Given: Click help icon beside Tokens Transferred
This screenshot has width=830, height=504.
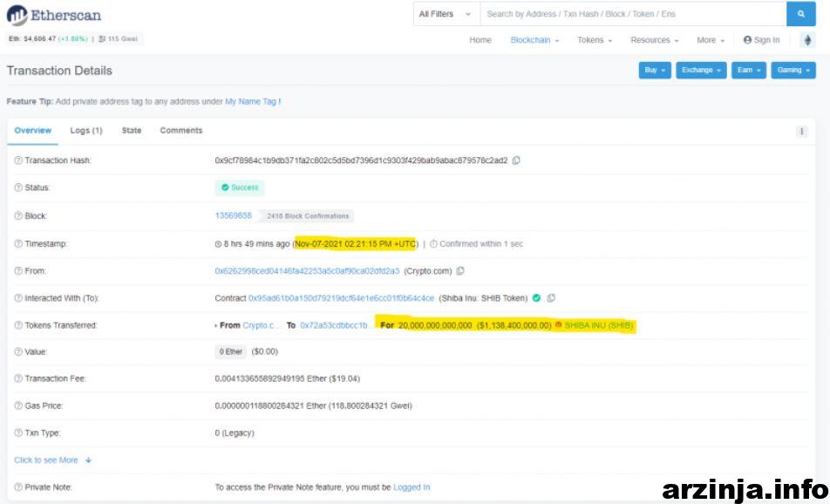Looking at the screenshot, I should click(18, 325).
